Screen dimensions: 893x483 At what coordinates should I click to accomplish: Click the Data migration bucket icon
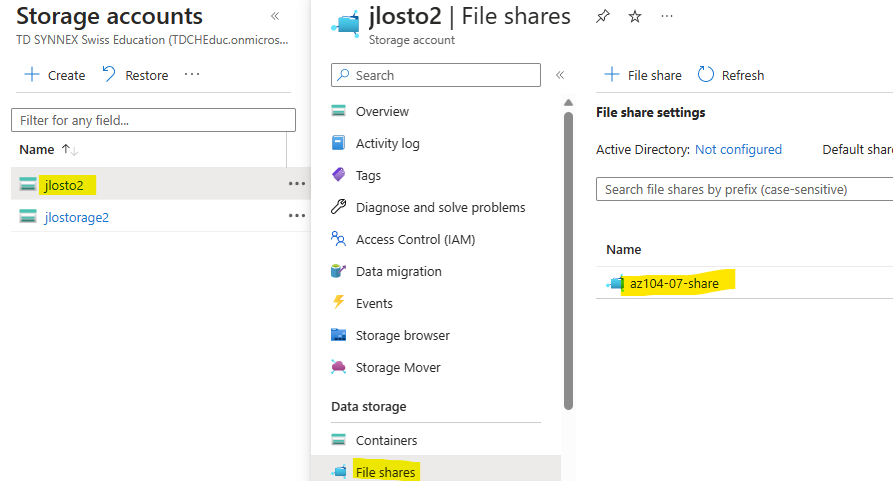point(338,271)
